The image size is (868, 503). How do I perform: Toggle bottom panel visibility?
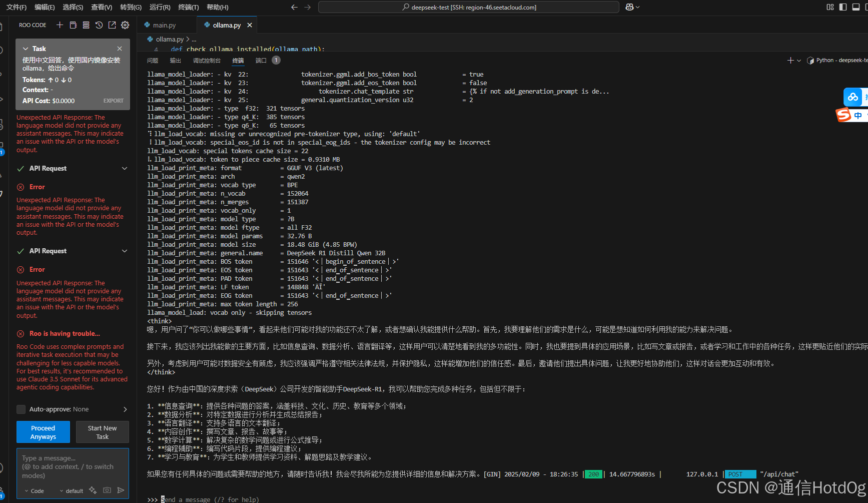[856, 7]
